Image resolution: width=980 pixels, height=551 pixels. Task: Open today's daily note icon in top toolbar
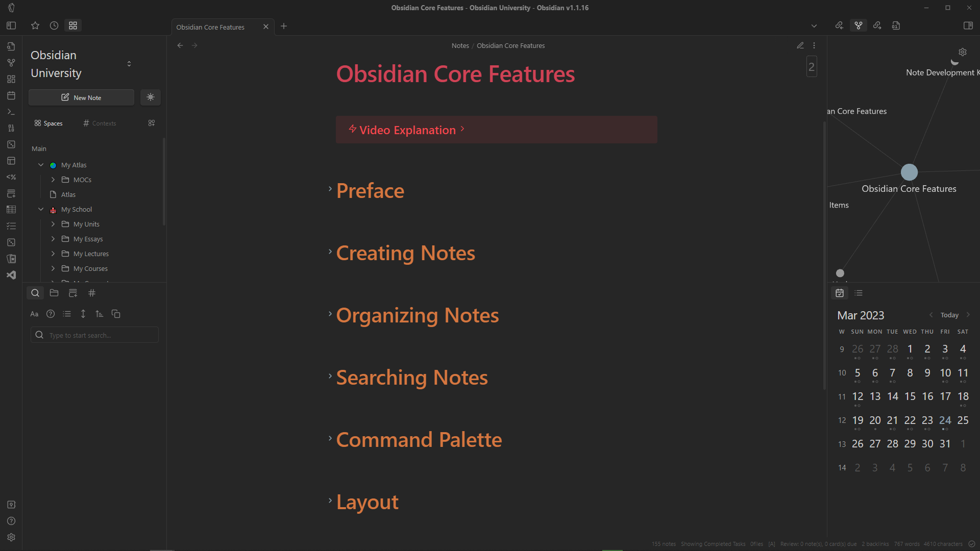[896, 25]
